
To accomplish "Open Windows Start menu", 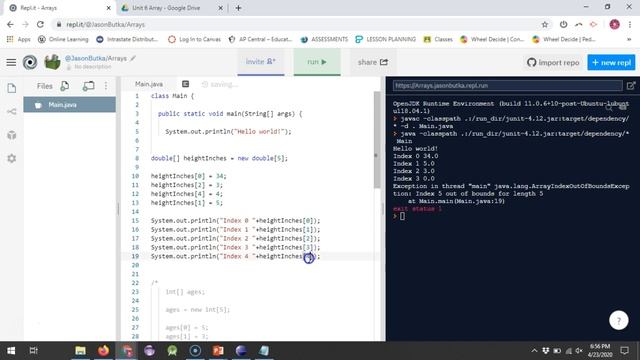I will [11, 351].
